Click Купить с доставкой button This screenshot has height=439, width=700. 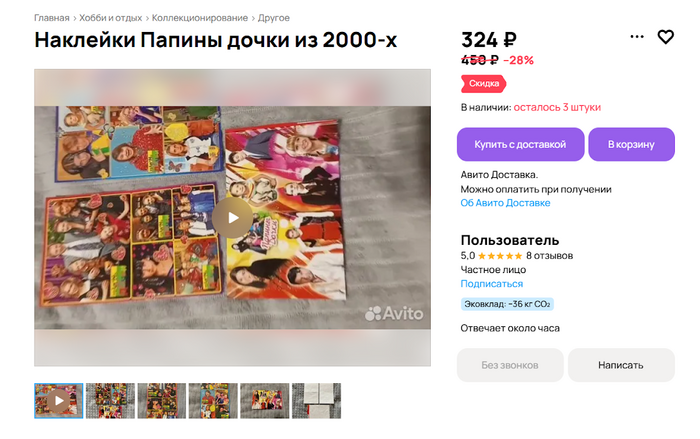pyautogui.click(x=521, y=144)
